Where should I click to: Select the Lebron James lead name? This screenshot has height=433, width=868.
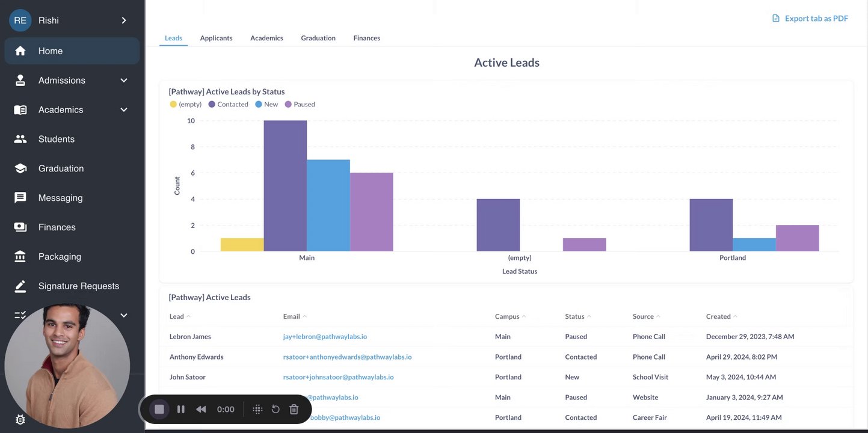(190, 337)
